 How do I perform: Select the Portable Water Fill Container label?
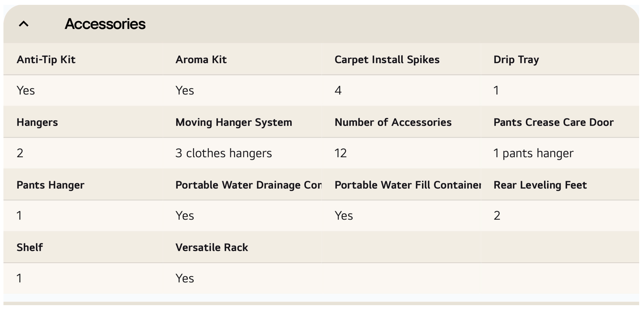[407, 185]
